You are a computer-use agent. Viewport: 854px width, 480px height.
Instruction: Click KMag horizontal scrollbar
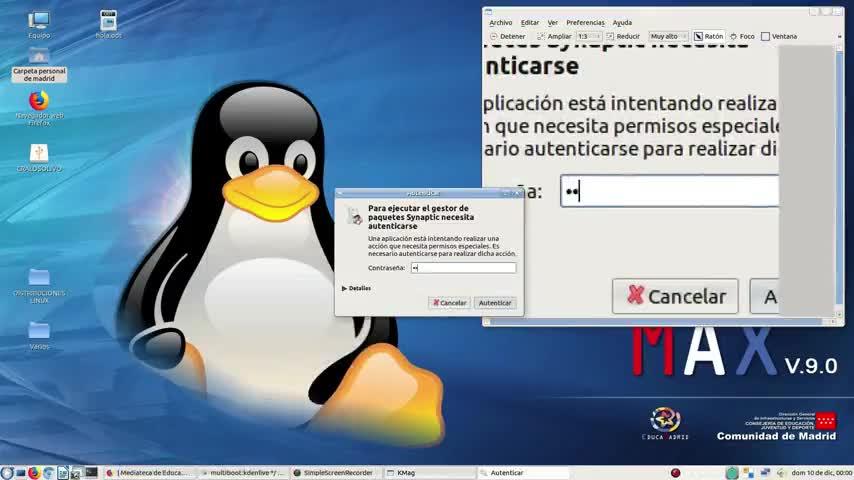[660, 321]
